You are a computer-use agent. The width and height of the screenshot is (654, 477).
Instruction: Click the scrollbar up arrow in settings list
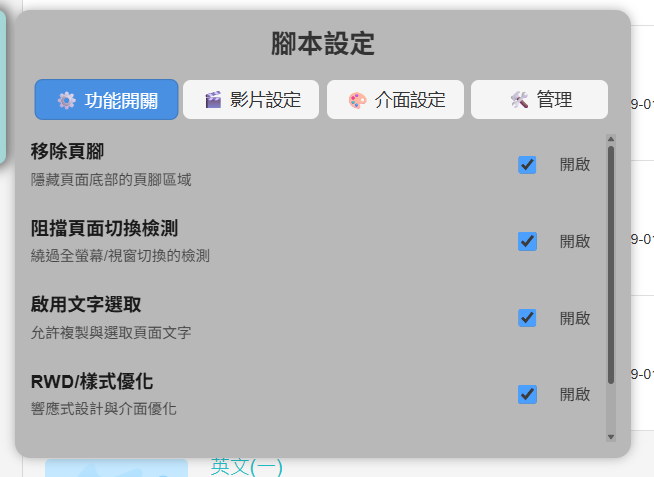click(610, 139)
